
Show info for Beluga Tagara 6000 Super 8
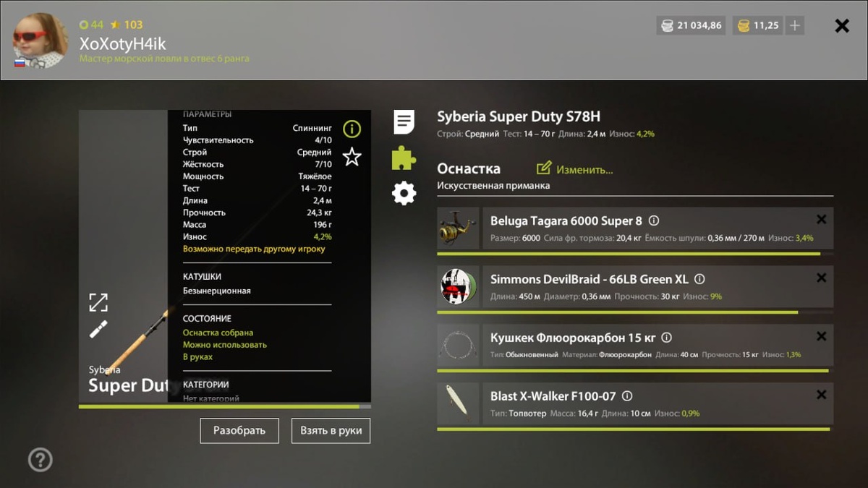(x=654, y=221)
